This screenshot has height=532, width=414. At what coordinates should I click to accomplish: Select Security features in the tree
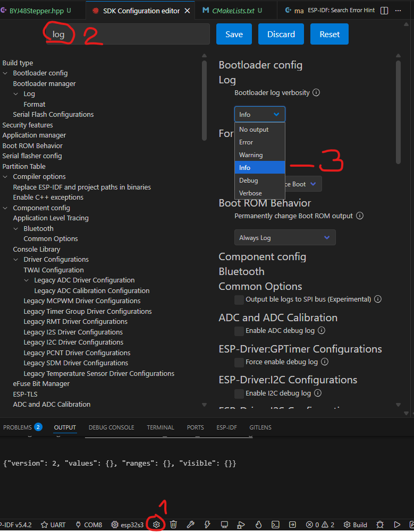click(x=28, y=125)
